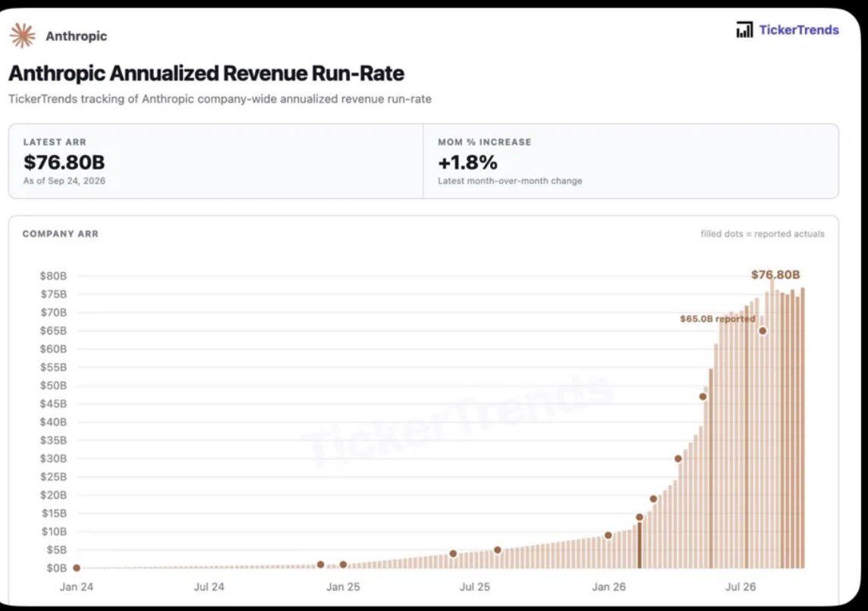
Task: Click the reported dot near $47B
Action: pyautogui.click(x=703, y=397)
